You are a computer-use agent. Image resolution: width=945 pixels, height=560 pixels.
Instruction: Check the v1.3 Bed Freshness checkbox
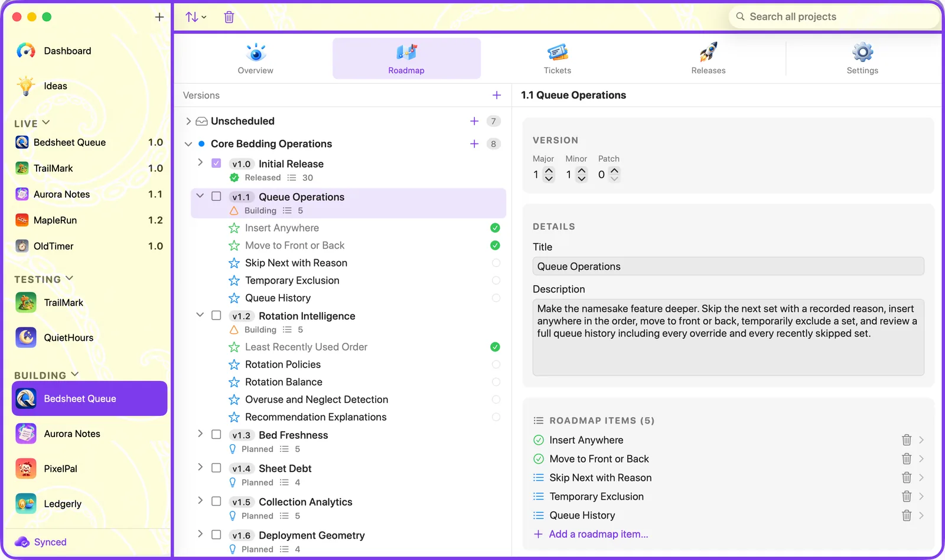(x=216, y=434)
